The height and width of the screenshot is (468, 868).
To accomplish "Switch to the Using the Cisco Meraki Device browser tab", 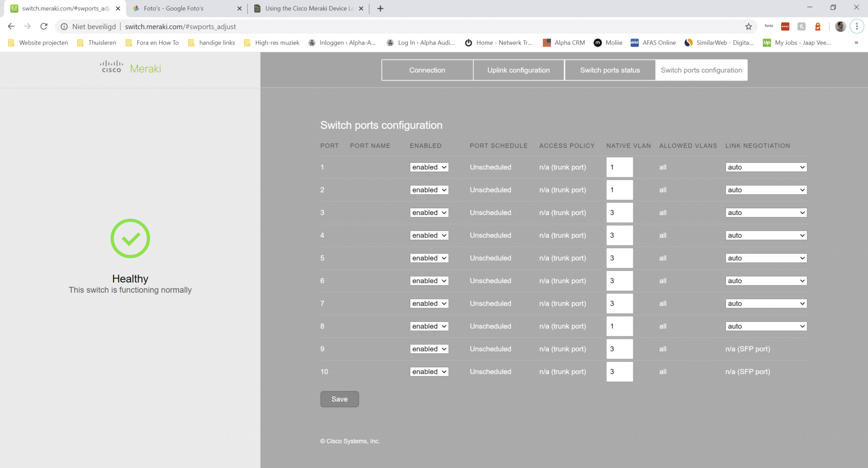I will tap(309, 8).
